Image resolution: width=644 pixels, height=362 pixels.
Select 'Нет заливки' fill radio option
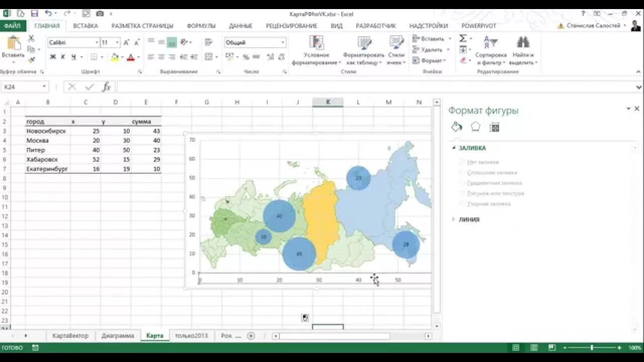[x=462, y=162]
